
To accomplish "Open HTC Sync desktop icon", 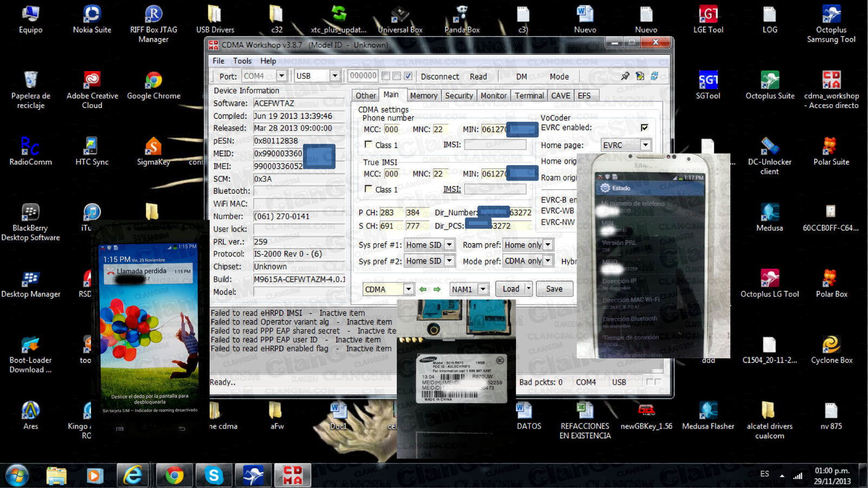I will (x=92, y=151).
